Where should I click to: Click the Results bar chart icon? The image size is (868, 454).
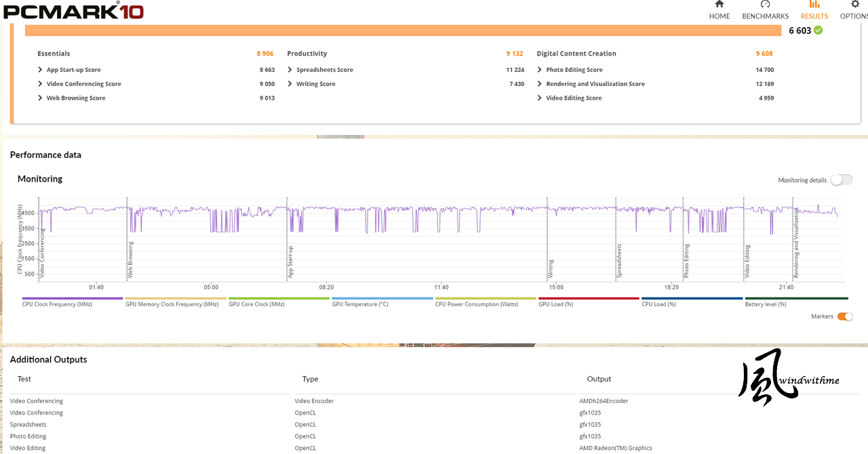click(814, 5)
